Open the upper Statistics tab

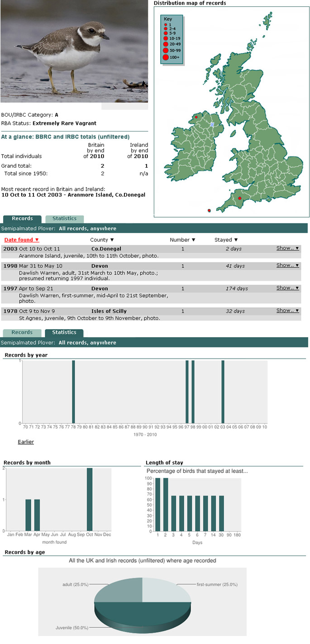tap(65, 219)
